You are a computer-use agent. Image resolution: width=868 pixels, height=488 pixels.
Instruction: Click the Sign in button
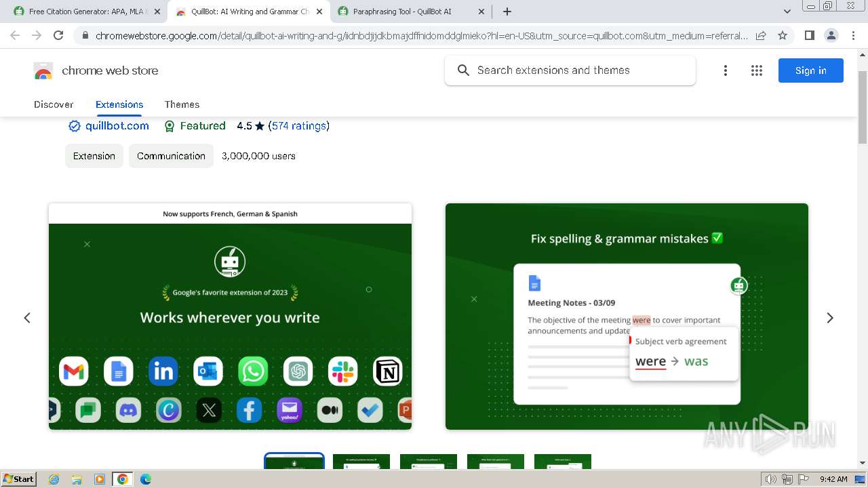811,70
